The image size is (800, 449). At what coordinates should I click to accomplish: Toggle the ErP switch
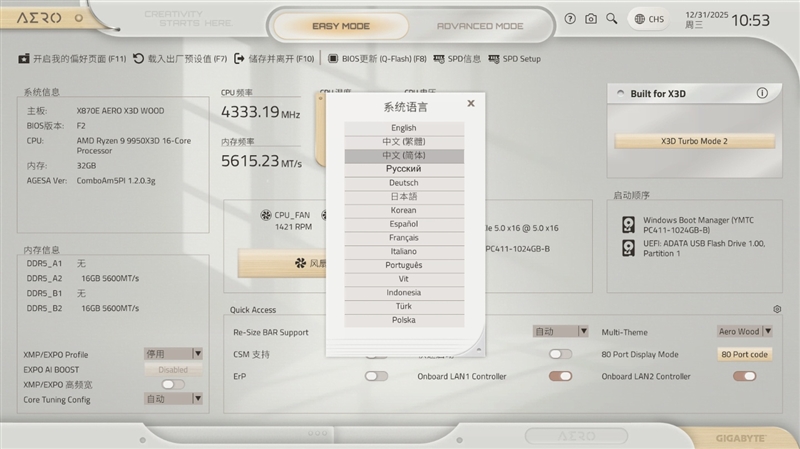[377, 376]
